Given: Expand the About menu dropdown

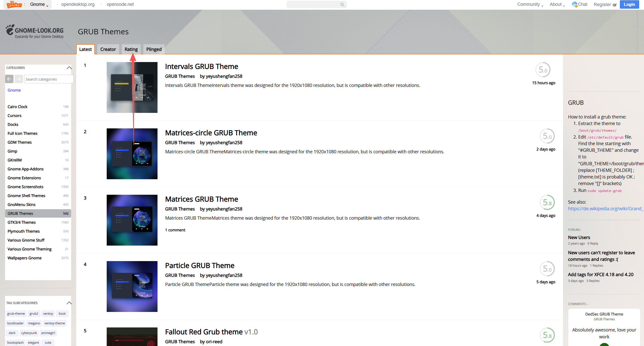Looking at the screenshot, I should pos(557,4).
